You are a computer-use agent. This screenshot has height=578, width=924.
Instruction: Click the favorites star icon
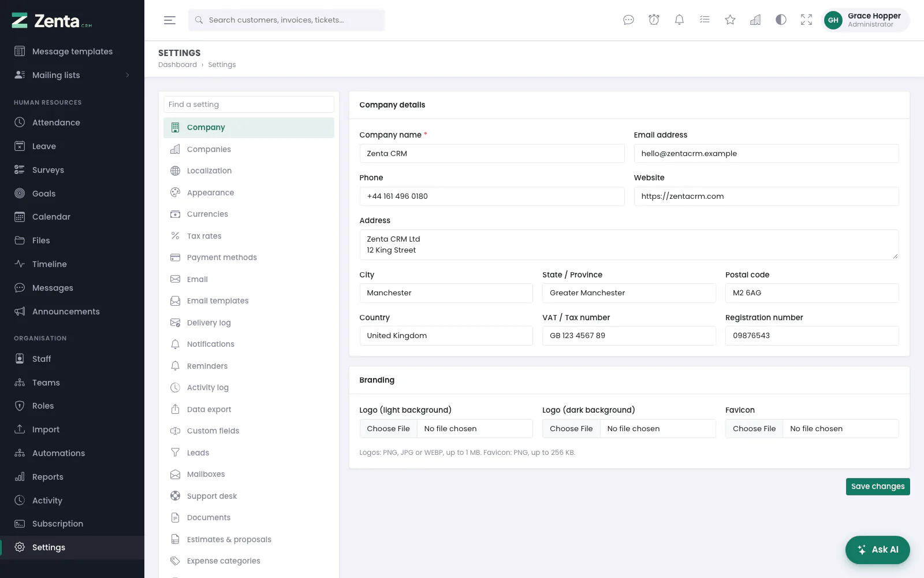[x=730, y=20]
